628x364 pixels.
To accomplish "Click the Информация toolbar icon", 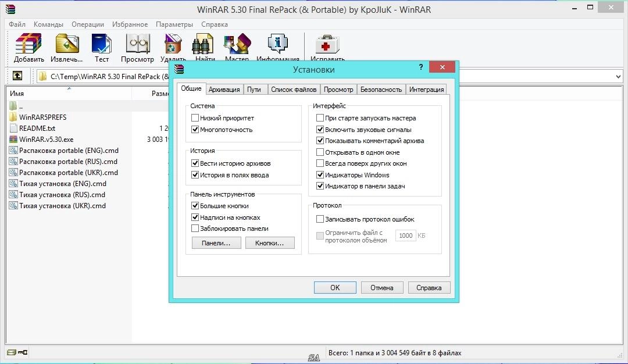I will point(277,44).
